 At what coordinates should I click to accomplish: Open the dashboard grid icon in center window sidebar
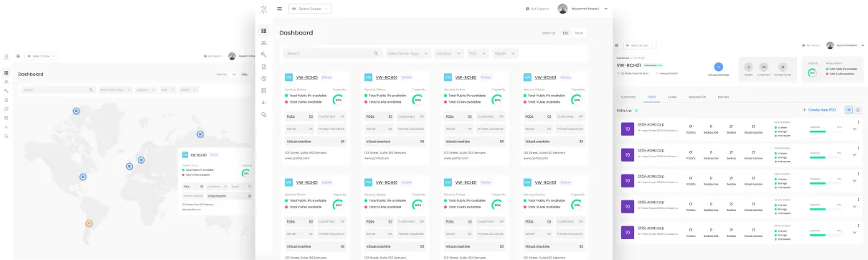264,31
